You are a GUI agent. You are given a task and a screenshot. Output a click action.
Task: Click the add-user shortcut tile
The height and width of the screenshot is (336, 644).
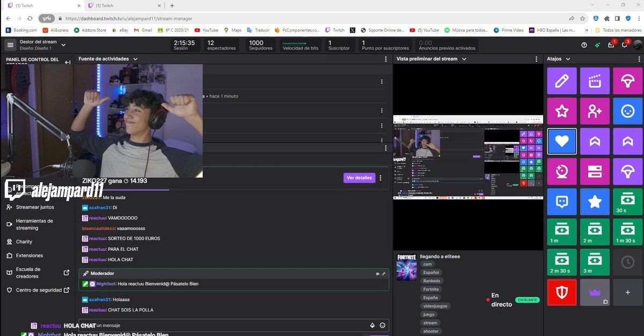click(x=595, y=111)
